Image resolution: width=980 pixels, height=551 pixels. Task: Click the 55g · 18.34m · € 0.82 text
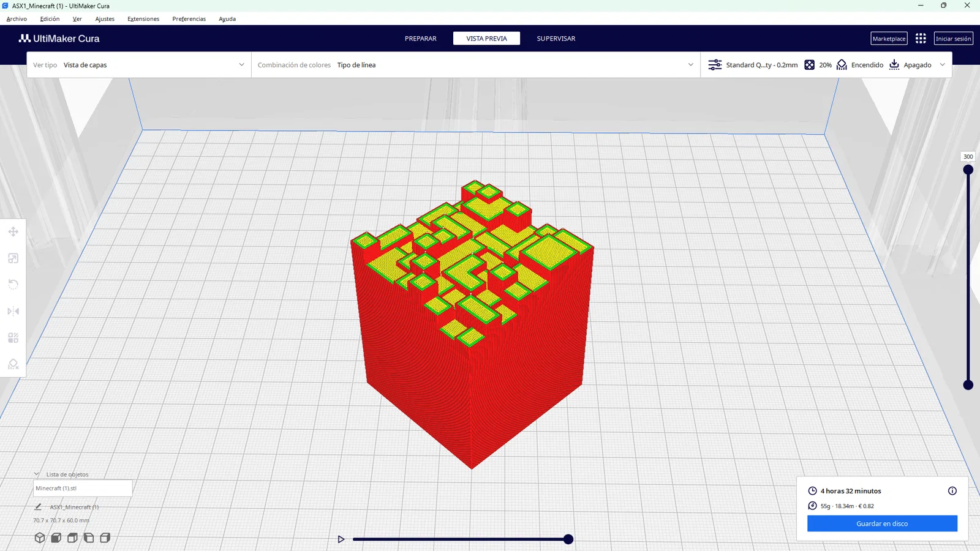pyautogui.click(x=847, y=506)
